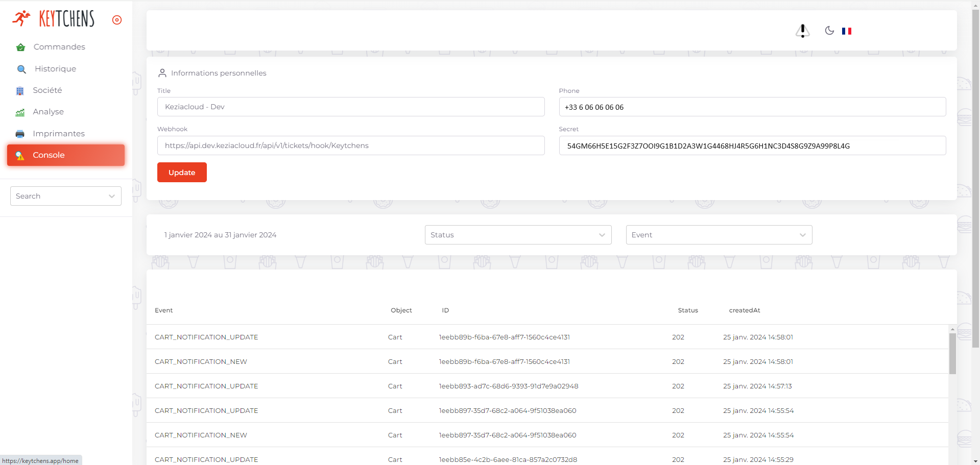Click the Keytchens running-man logo
The width and height of the screenshot is (980, 465).
click(x=21, y=19)
